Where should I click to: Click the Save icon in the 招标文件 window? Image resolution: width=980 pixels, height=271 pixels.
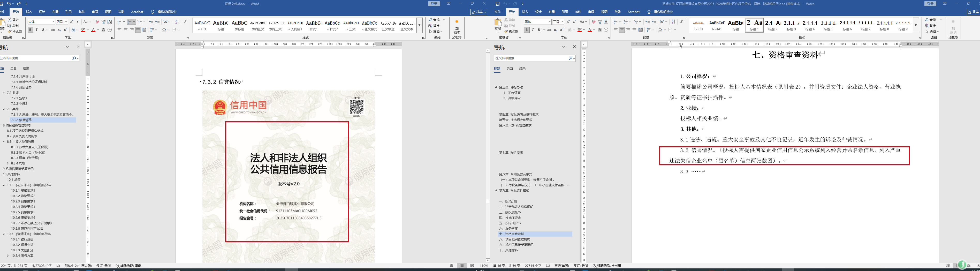497,4
